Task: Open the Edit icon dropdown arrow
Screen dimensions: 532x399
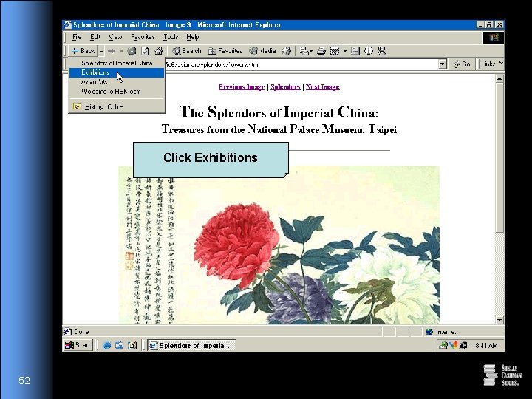Action: coord(345,51)
